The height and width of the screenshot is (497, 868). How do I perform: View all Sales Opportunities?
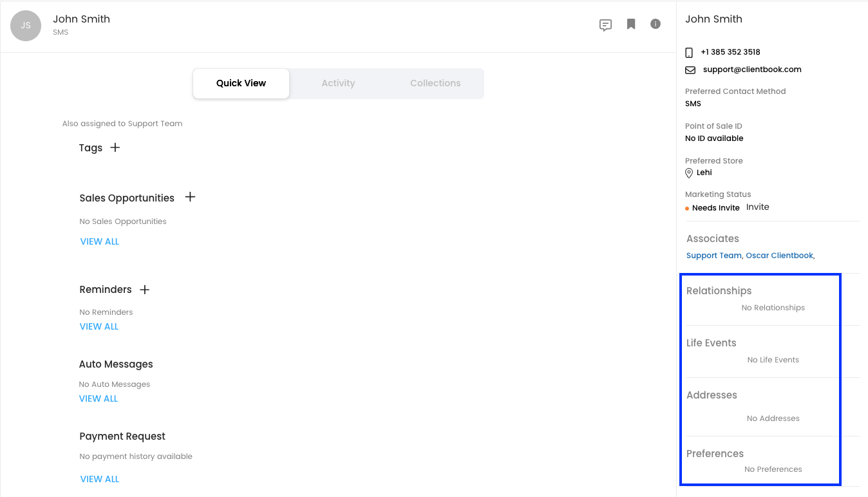point(100,241)
